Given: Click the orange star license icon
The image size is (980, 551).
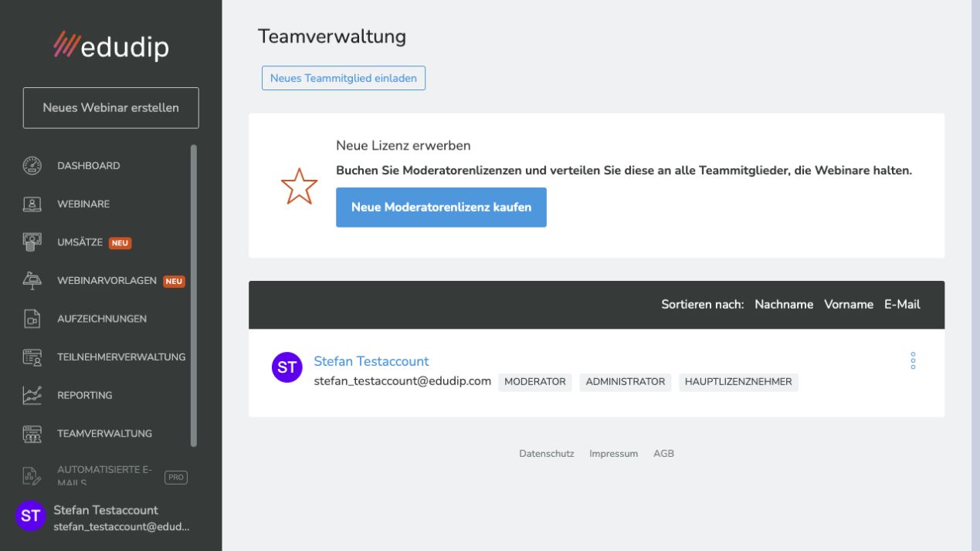Looking at the screenshot, I should pyautogui.click(x=299, y=186).
